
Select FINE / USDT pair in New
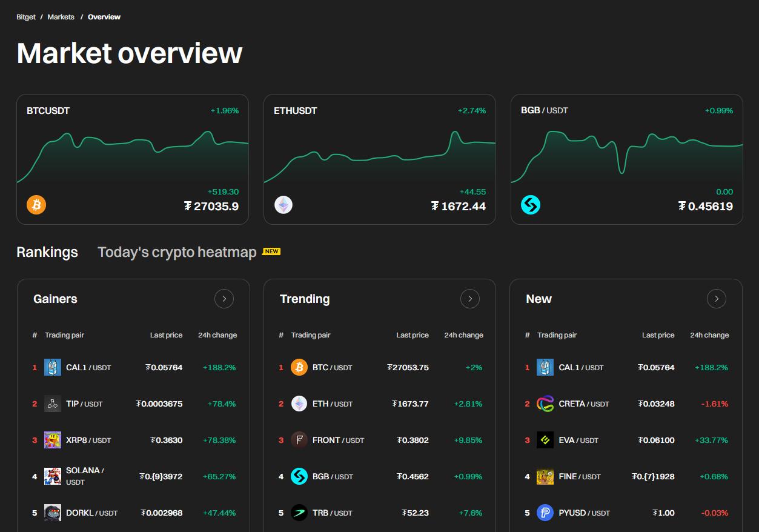(580, 476)
